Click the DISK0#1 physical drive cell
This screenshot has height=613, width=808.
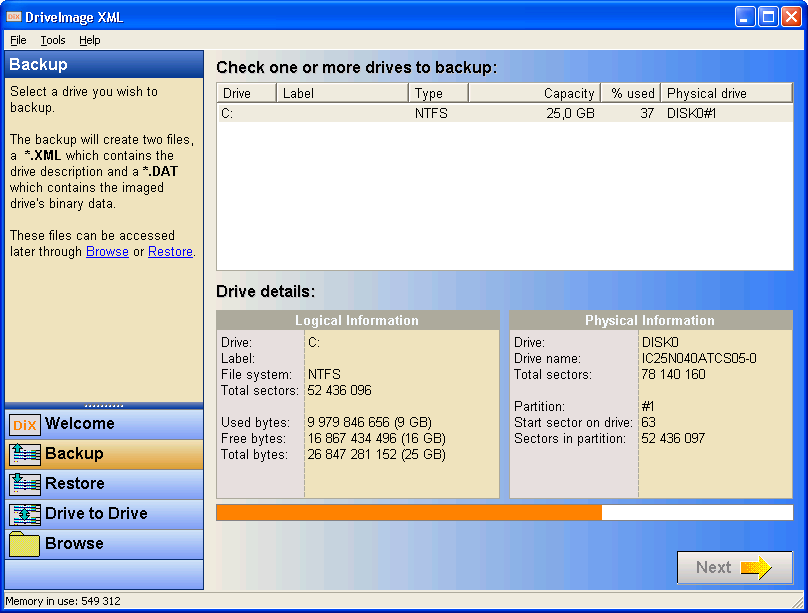tap(691, 113)
